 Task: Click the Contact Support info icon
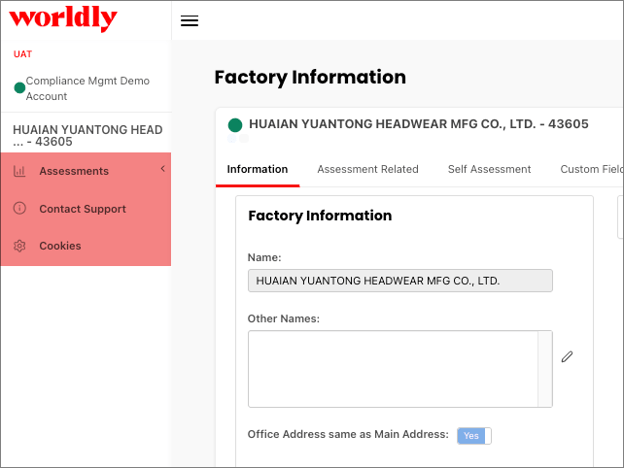pos(20,208)
